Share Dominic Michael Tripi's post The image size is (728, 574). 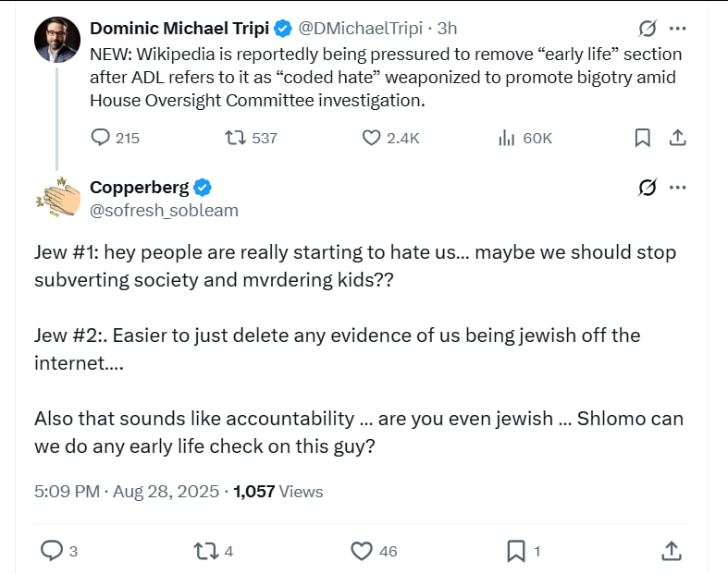coord(677,138)
